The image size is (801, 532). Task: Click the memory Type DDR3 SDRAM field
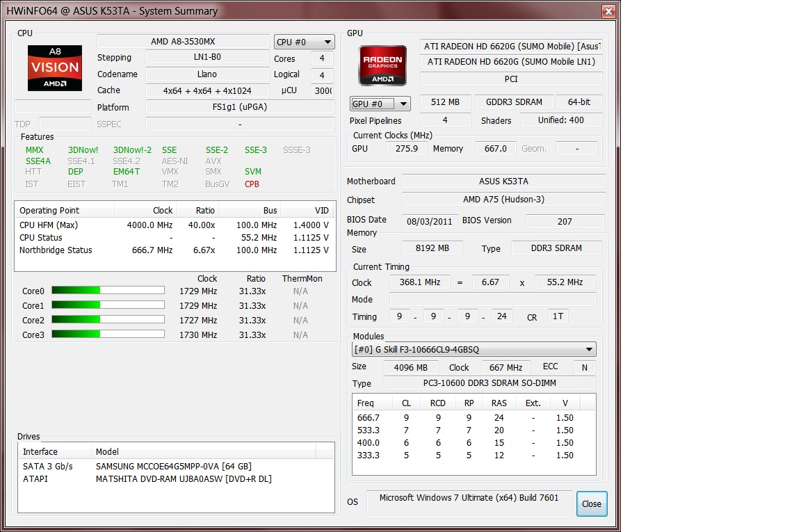(556, 248)
